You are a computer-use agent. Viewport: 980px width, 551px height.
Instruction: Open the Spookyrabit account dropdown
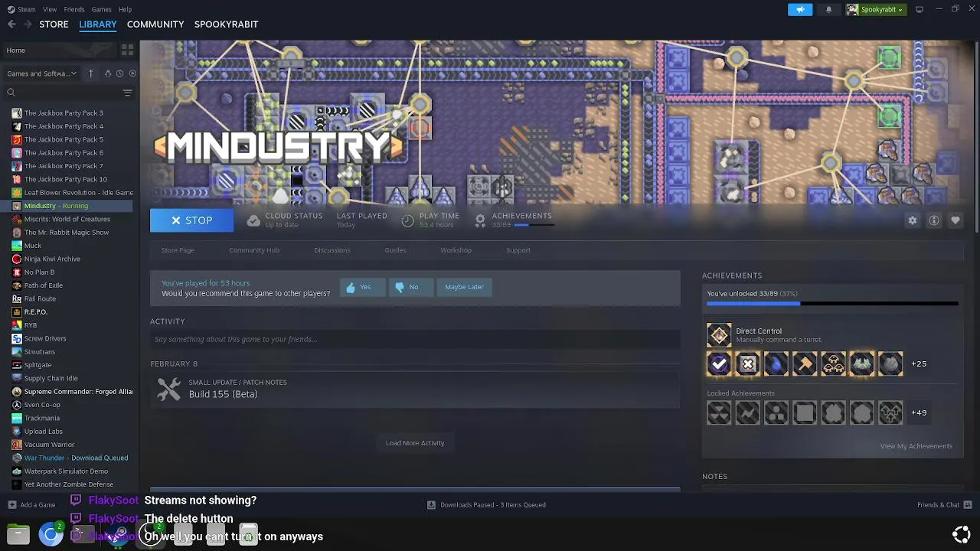click(x=876, y=9)
